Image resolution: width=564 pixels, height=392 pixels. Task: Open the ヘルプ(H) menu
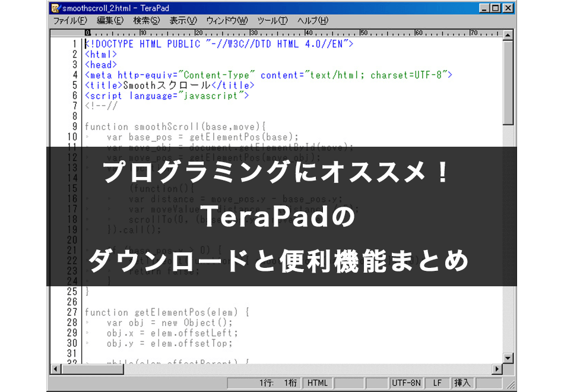click(312, 21)
